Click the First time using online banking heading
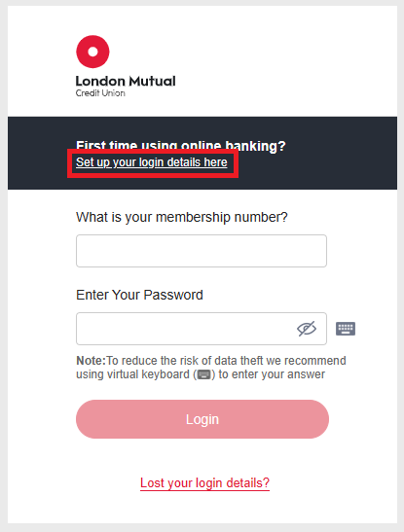The width and height of the screenshot is (404, 532). [181, 146]
